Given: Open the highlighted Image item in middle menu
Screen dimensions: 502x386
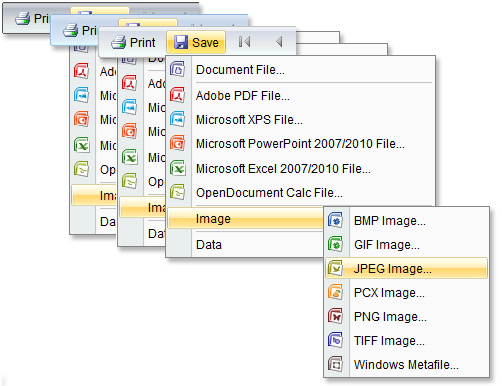Looking at the screenshot, I should coord(143,207).
